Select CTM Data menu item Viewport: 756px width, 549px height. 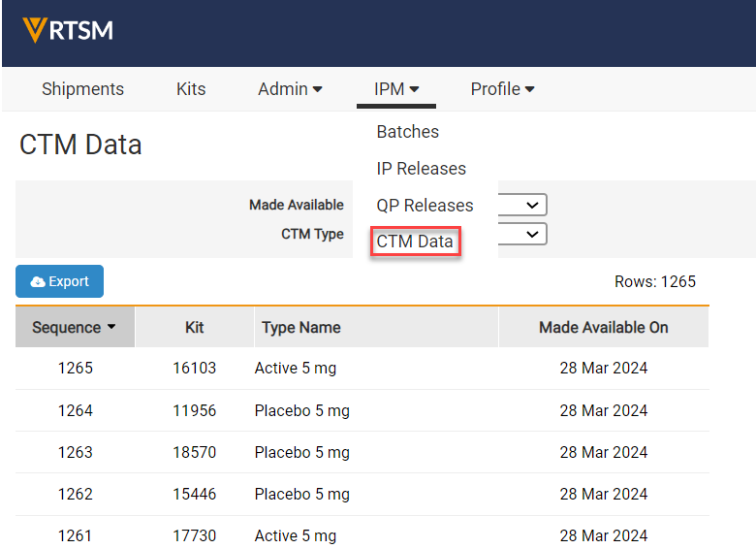415,242
